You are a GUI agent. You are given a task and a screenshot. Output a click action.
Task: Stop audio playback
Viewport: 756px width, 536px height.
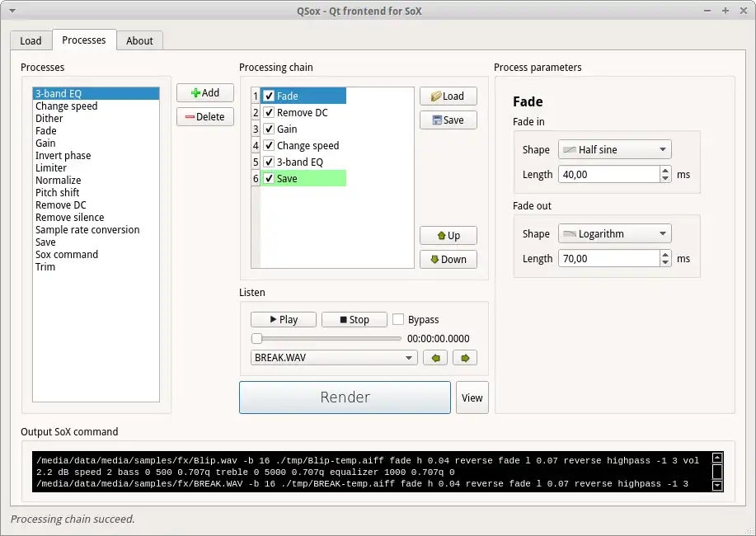pos(355,319)
